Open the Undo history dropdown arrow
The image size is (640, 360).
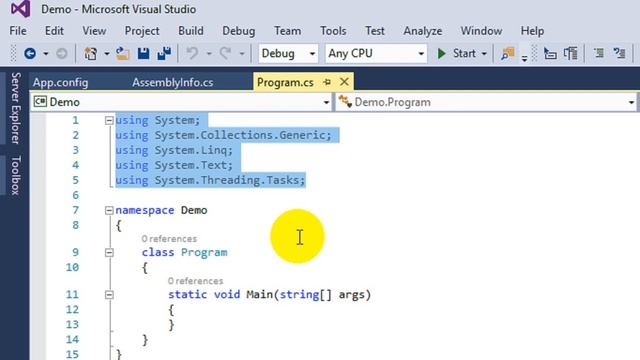pyautogui.click(x=209, y=54)
